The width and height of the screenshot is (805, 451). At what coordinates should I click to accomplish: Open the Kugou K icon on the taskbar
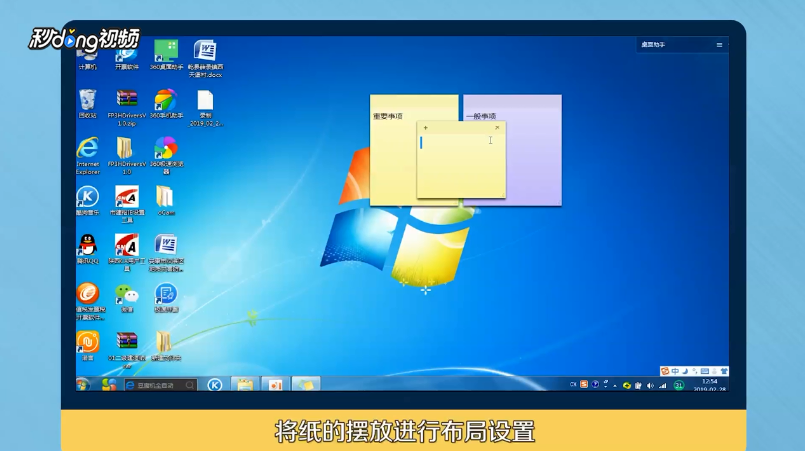[x=215, y=385]
